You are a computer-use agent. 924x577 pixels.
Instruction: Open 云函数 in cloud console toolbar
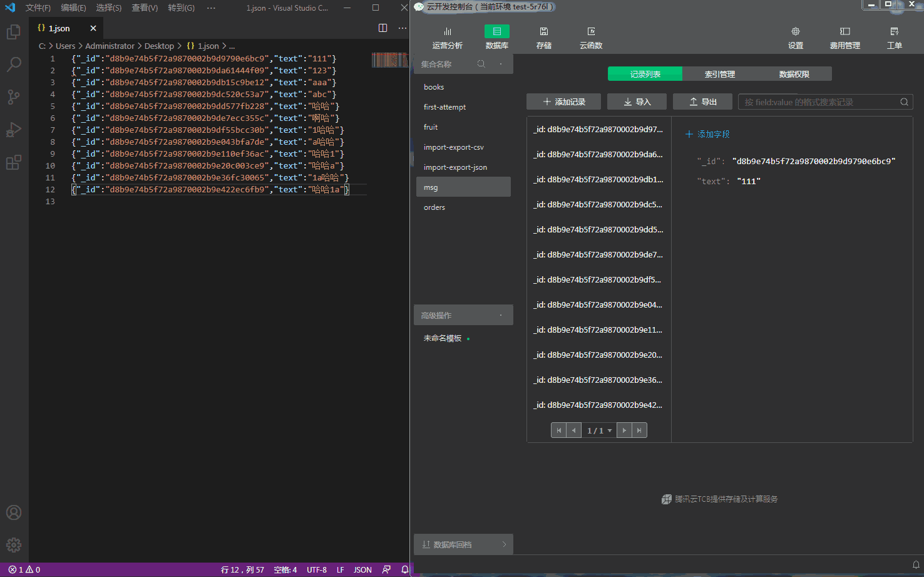591,38
